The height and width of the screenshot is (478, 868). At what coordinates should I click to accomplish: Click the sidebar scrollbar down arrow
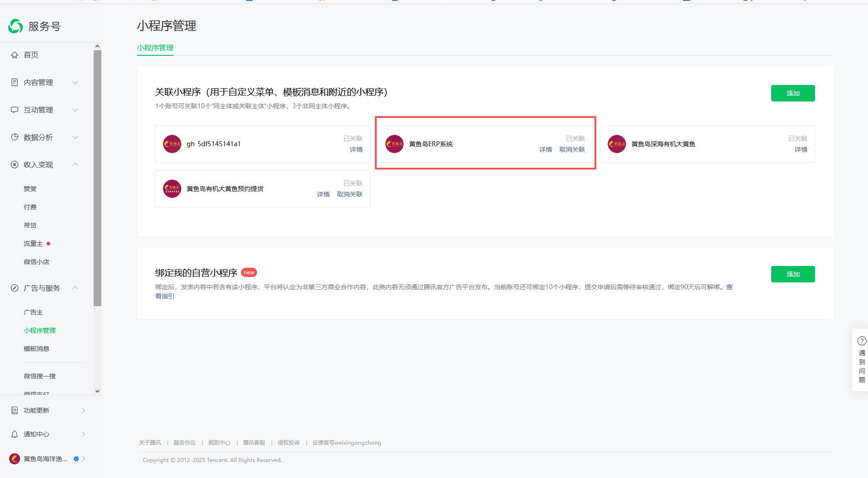tap(97, 391)
